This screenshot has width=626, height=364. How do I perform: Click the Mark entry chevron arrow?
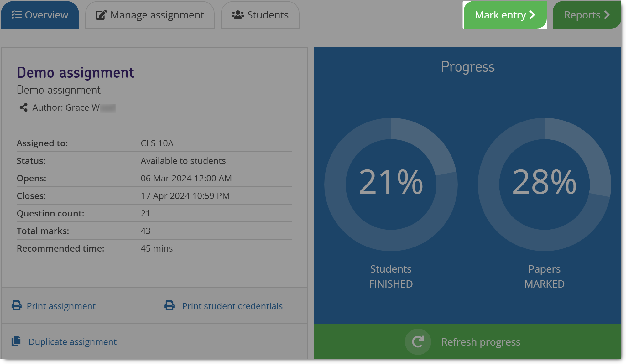(x=532, y=15)
